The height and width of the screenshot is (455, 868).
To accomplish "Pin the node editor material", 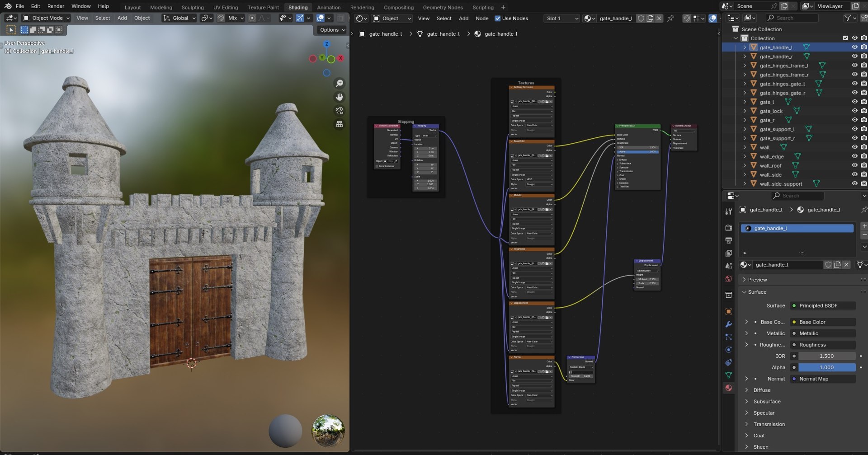I will click(670, 19).
